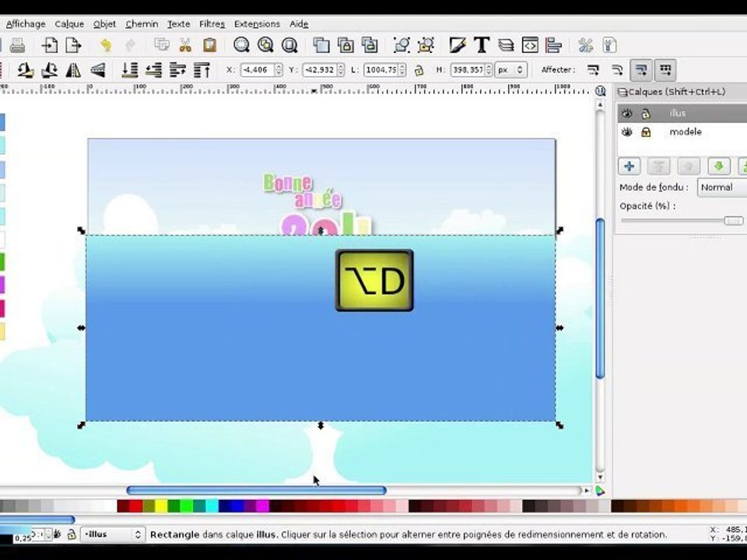Flip selection vertically icon
The height and width of the screenshot is (560, 747).
97,71
